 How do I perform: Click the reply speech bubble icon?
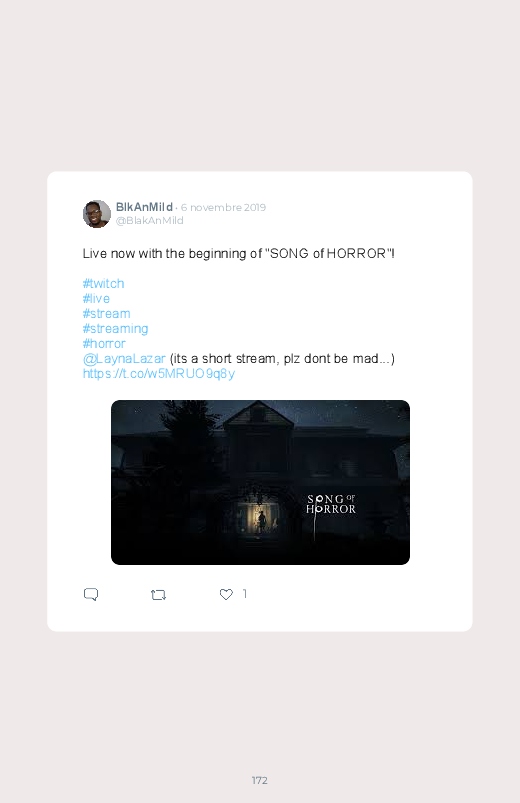click(x=91, y=594)
